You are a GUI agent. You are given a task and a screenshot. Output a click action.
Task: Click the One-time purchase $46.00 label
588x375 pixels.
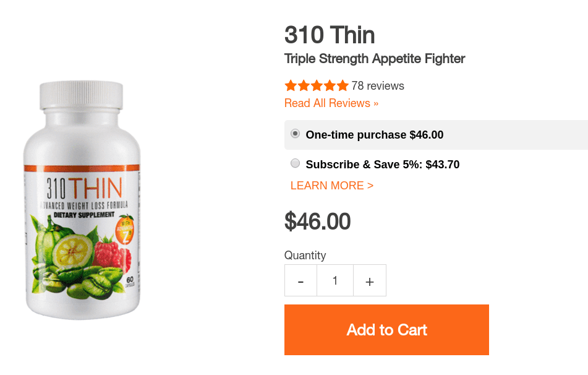[375, 135]
